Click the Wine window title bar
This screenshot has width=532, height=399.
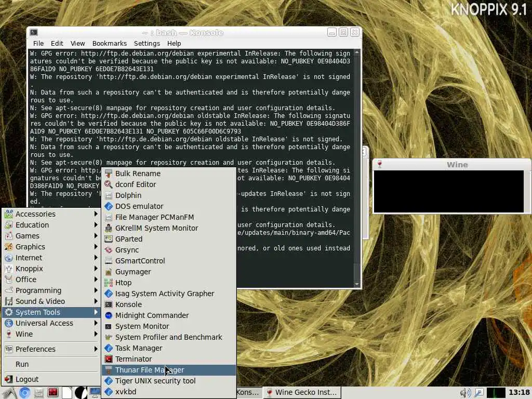451,165
